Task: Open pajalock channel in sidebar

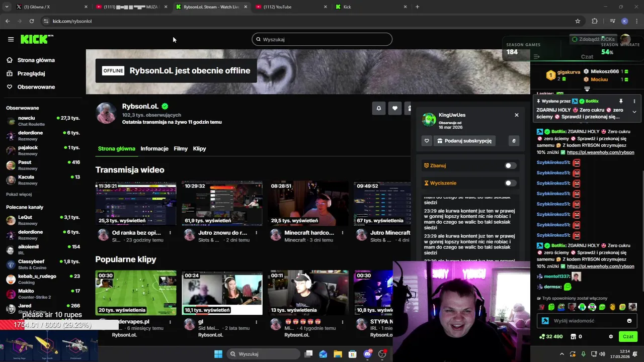Action: [43, 150]
